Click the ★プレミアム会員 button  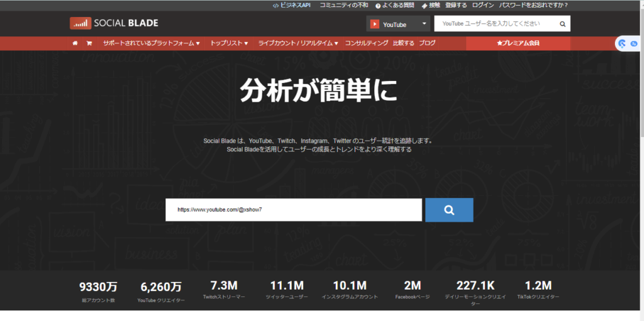point(518,43)
